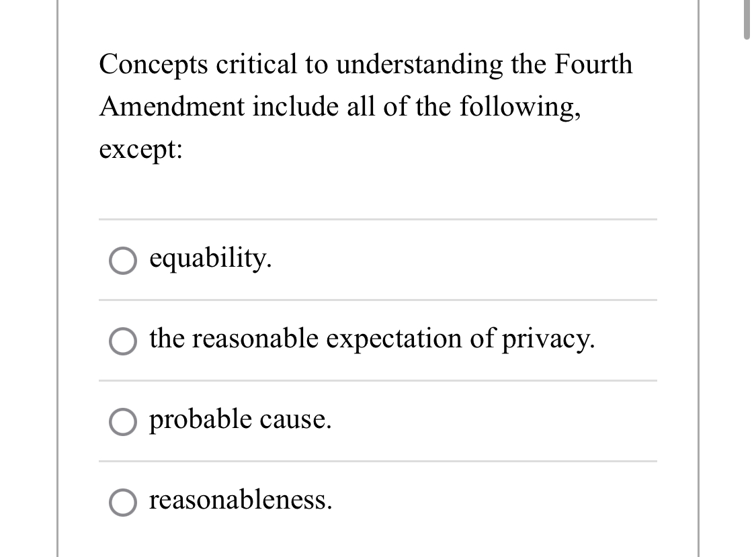Click the text "reasonableness."

(240, 501)
